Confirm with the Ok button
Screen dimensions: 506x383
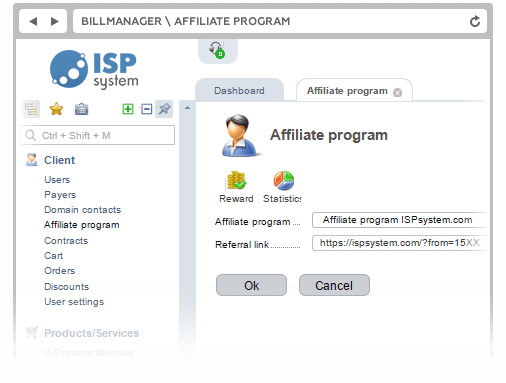point(251,285)
